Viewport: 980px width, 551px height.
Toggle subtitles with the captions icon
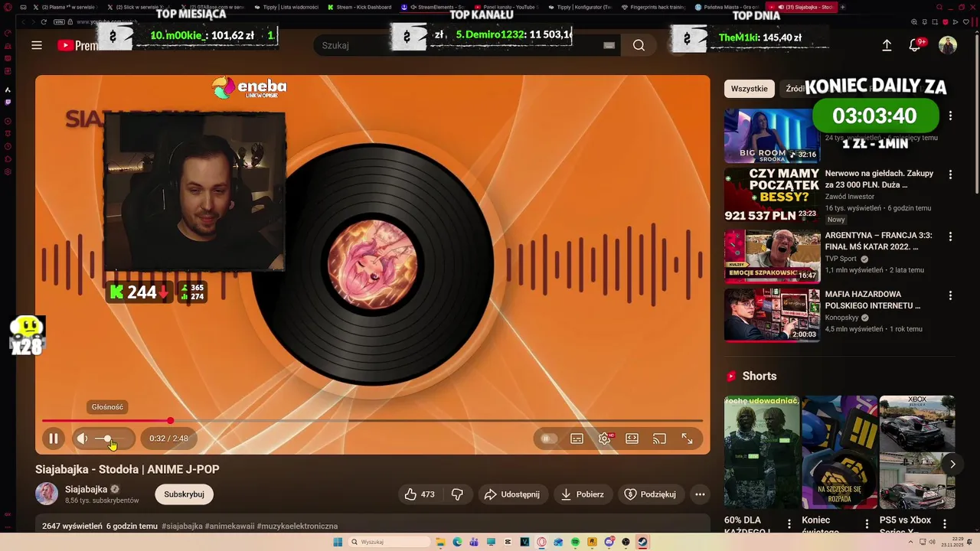[577, 439]
